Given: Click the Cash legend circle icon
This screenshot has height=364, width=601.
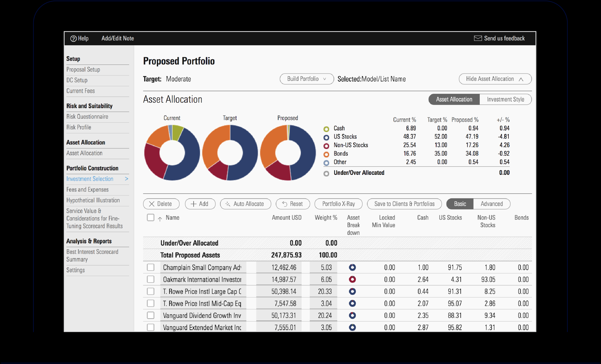Looking at the screenshot, I should coord(326,129).
